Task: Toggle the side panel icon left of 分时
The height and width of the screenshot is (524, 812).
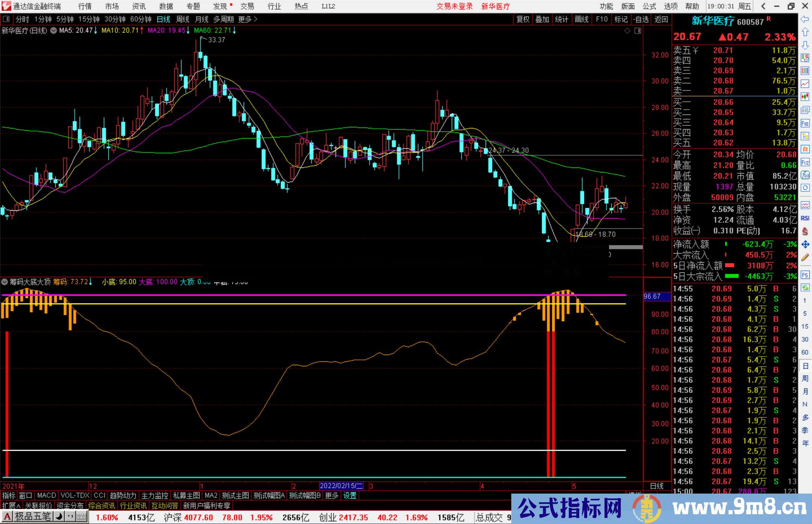Action: pyautogui.click(x=6, y=19)
